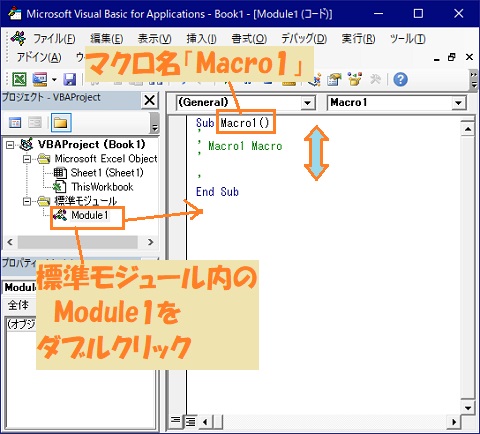Click the project tree horizontal scrollbar left arrow
This screenshot has width=480, height=434.
[10, 242]
